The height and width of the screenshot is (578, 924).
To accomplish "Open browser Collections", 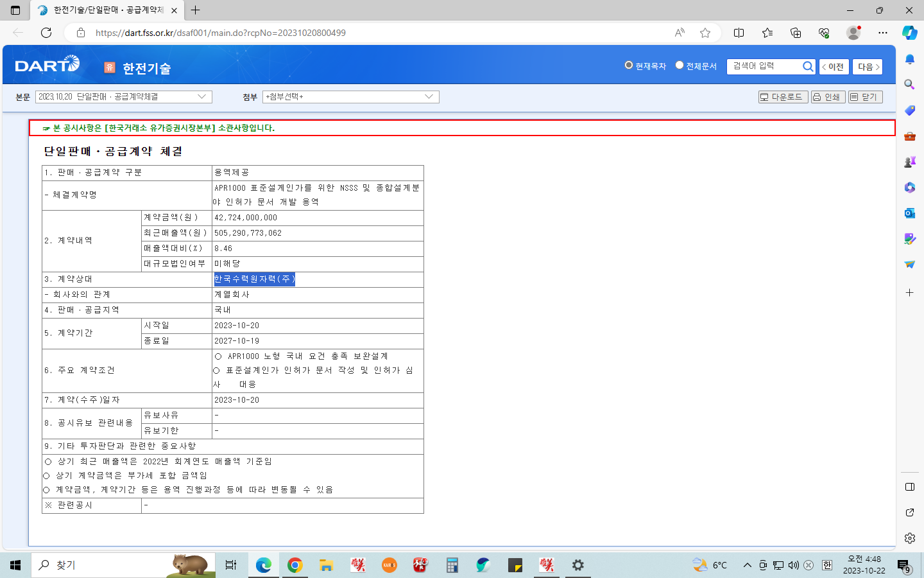I will point(796,33).
